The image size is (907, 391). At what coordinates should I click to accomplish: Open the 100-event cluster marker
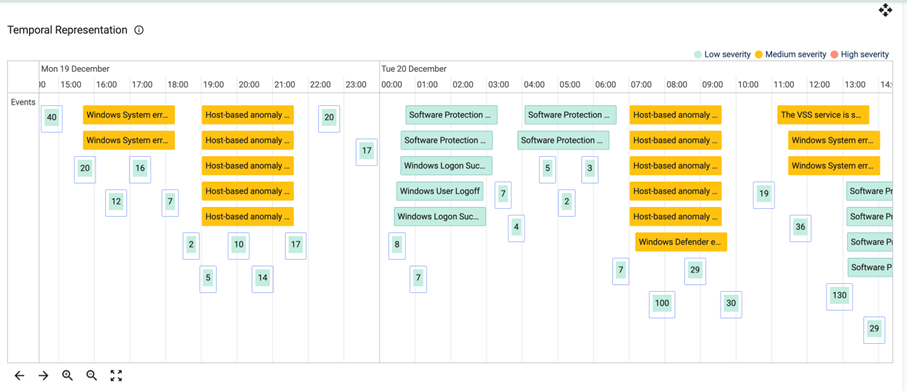662,304
